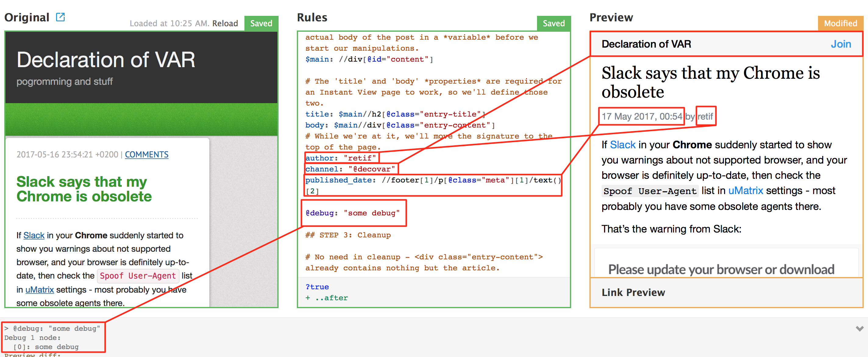Image resolution: width=868 pixels, height=357 pixels.
Task: Click 'Declaration of VAR' in preview header
Action: [646, 44]
